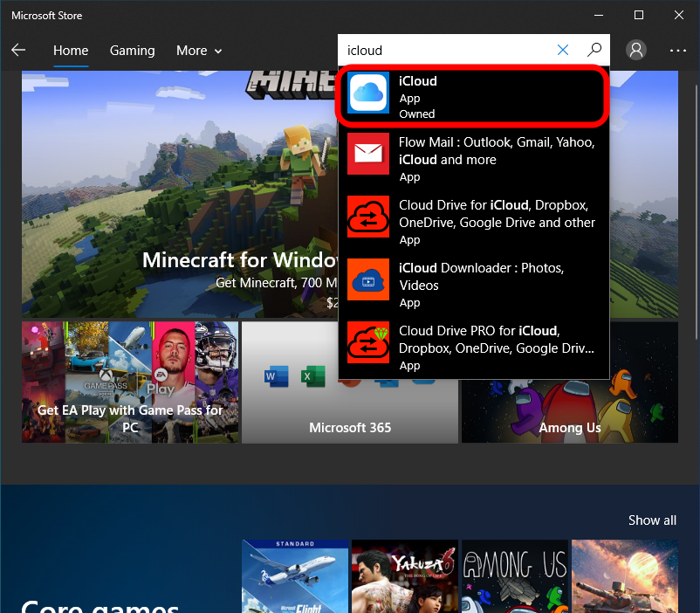Click the iCloud Downloader app icon

click(x=368, y=279)
